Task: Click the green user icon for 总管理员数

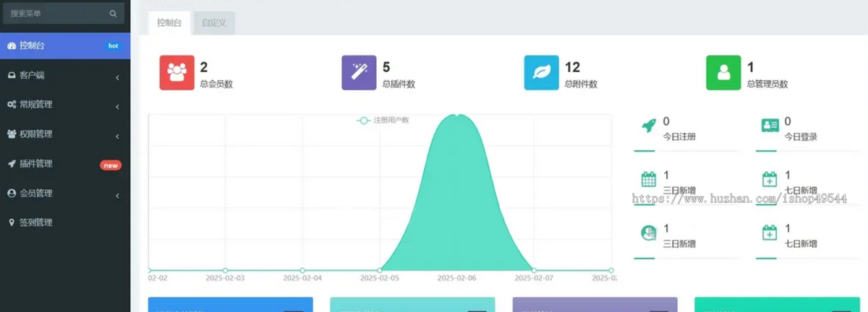Action: point(723,73)
